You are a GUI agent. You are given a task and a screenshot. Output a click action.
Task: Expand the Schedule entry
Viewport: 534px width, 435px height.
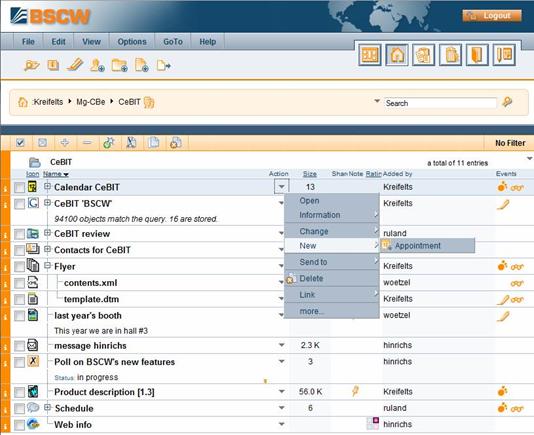47,407
